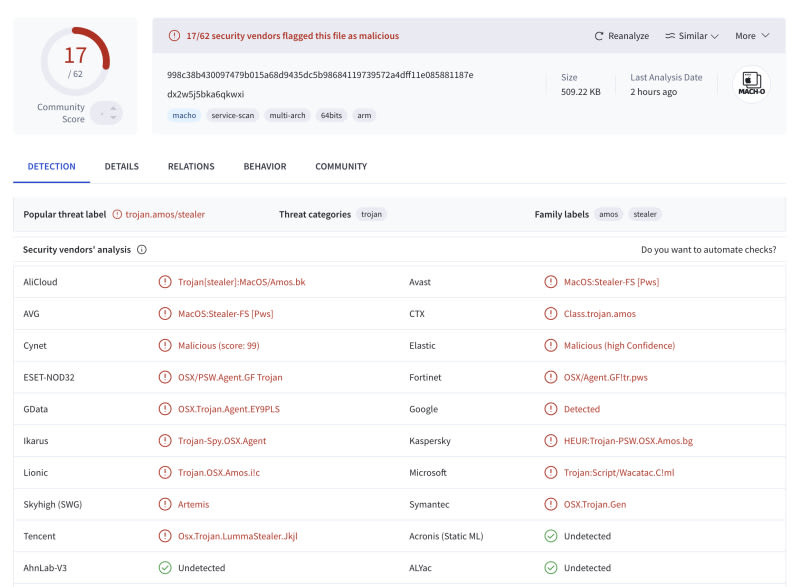Go to the Relations tab
The image size is (800, 587).
tap(191, 166)
